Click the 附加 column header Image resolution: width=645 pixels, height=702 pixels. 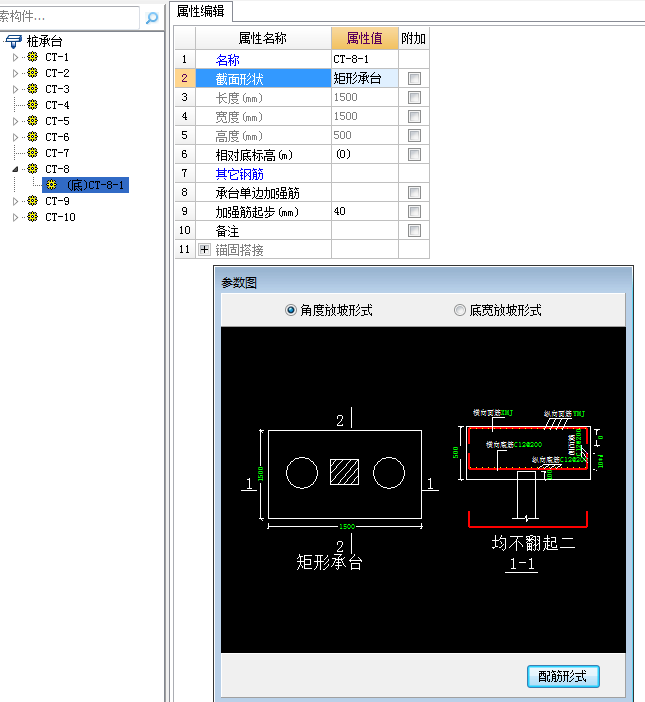tap(414, 39)
